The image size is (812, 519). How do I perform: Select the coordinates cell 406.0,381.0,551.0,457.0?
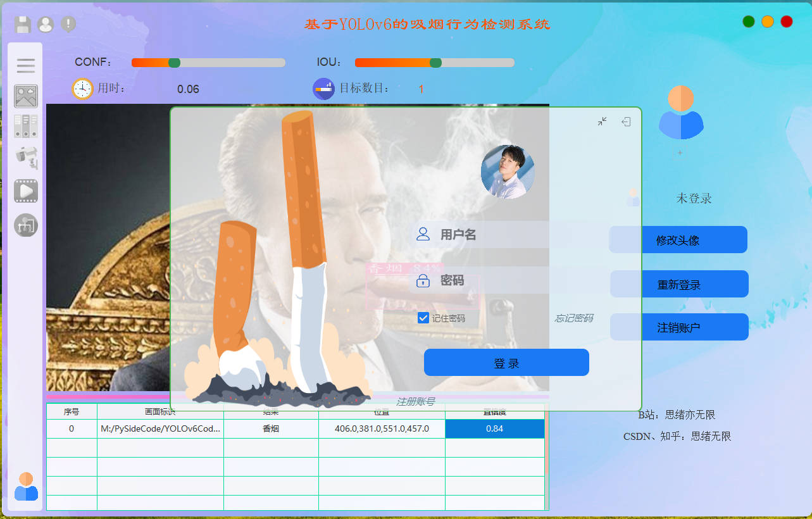(x=382, y=428)
